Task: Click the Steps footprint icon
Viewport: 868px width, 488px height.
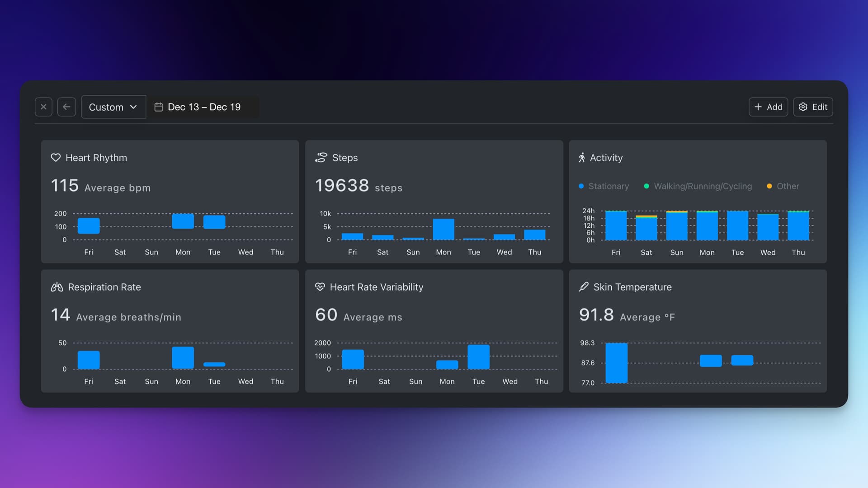Action: [321, 158]
